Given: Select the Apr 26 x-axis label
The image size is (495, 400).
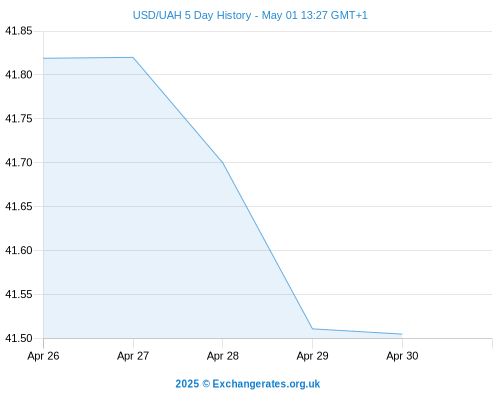Looking at the screenshot, I should pyautogui.click(x=43, y=356).
